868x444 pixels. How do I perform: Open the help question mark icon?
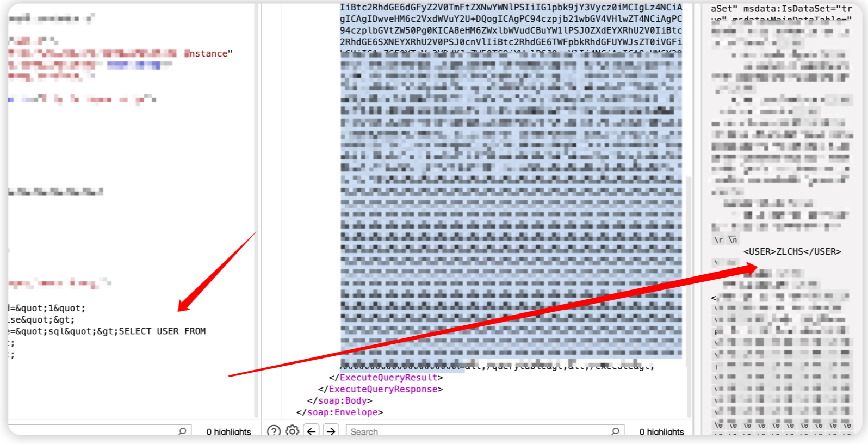click(x=274, y=431)
